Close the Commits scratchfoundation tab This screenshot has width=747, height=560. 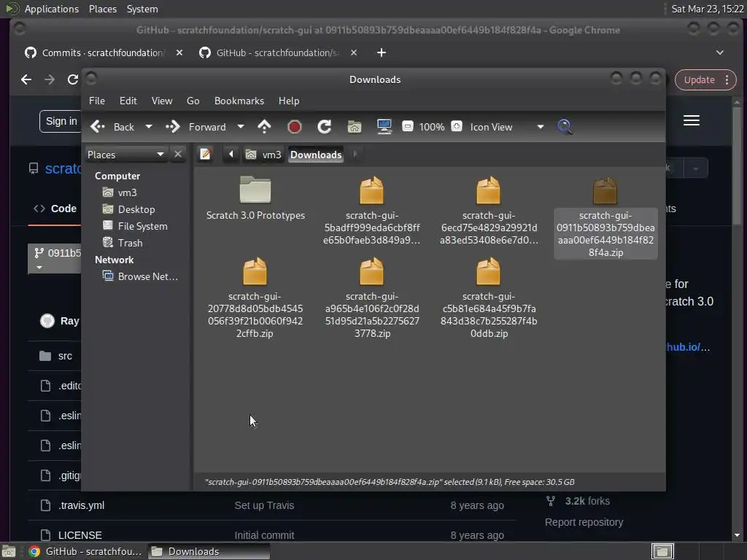tap(179, 52)
